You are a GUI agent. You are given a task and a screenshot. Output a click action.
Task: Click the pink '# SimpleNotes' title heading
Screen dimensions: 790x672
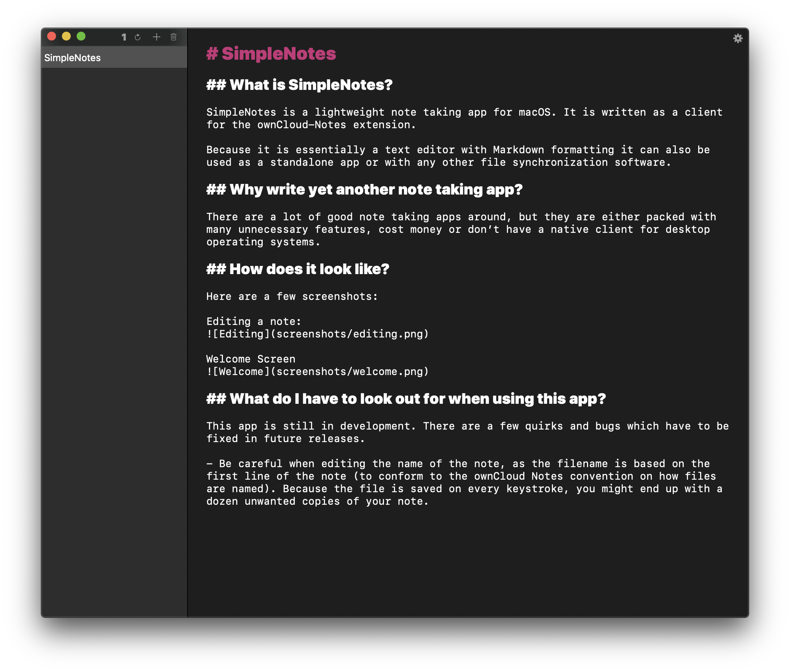click(x=271, y=53)
